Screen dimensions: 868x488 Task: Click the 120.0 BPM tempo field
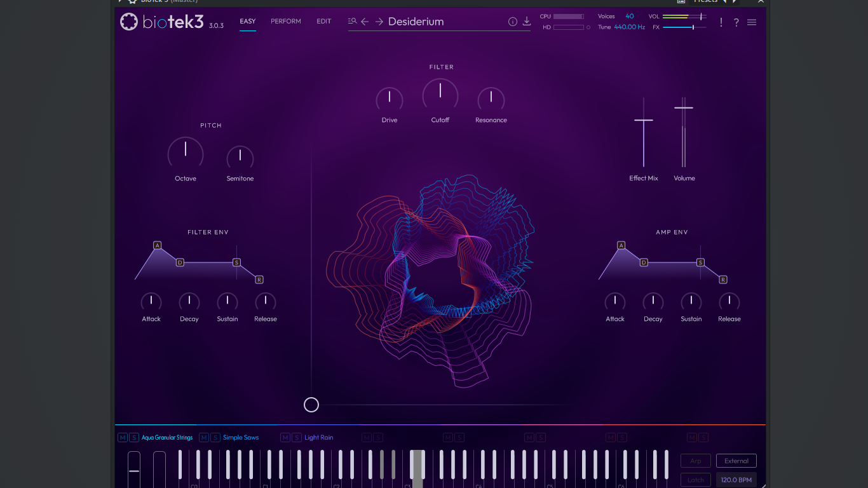[736, 480]
